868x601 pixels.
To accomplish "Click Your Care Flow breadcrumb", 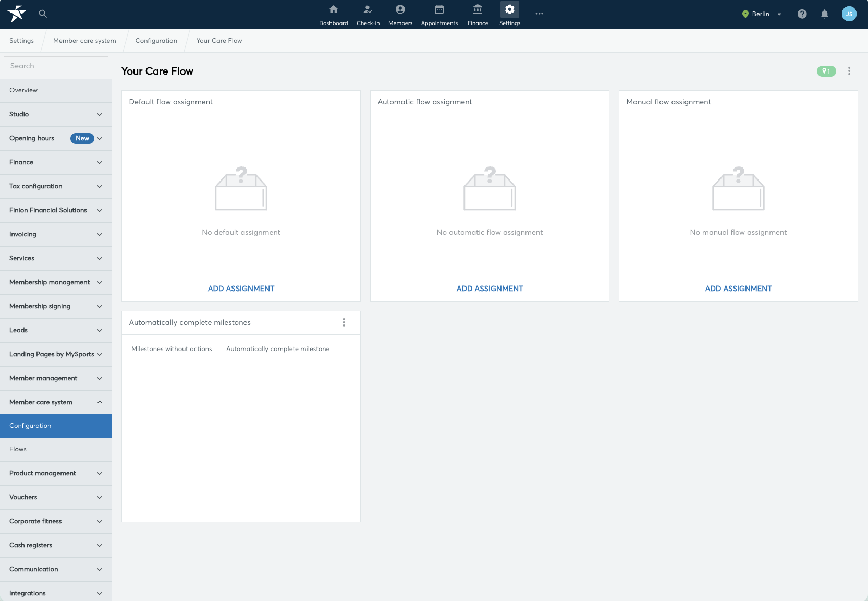I will [219, 41].
